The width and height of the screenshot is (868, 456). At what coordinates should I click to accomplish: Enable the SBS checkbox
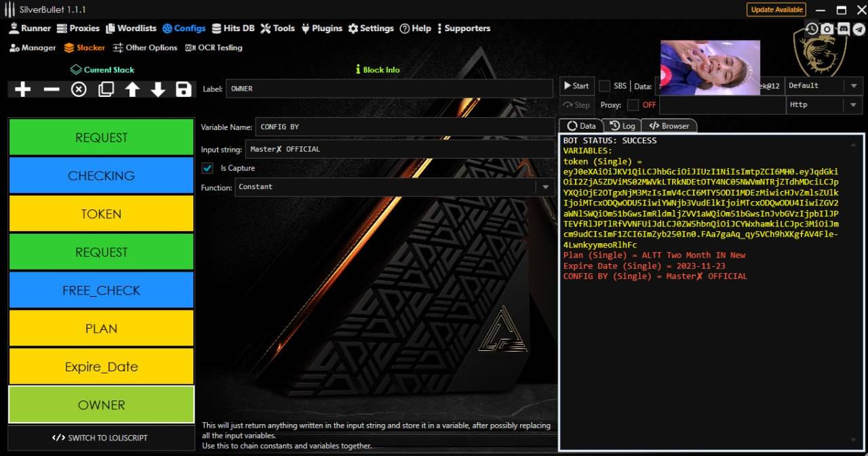click(604, 86)
